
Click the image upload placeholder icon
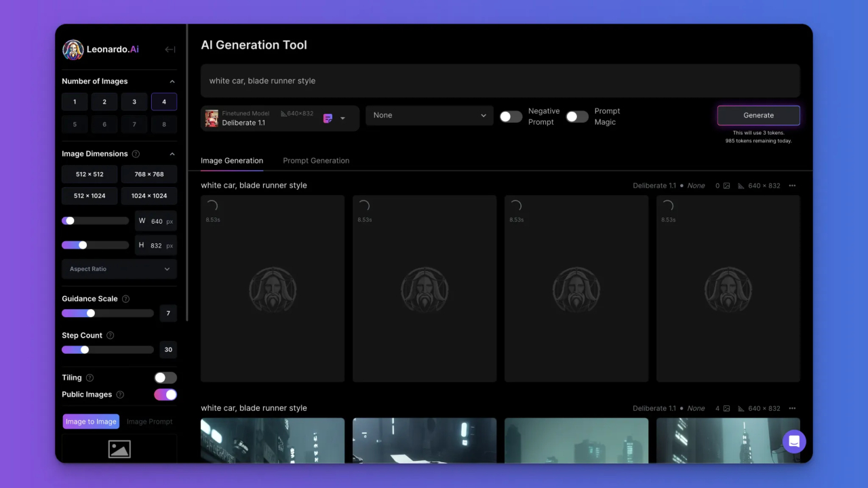(x=119, y=449)
